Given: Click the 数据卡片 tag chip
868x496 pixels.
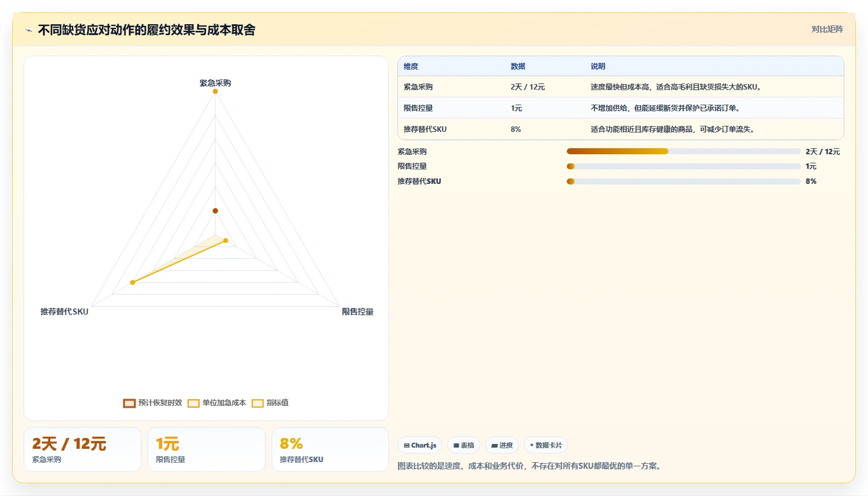Looking at the screenshot, I should [x=546, y=445].
